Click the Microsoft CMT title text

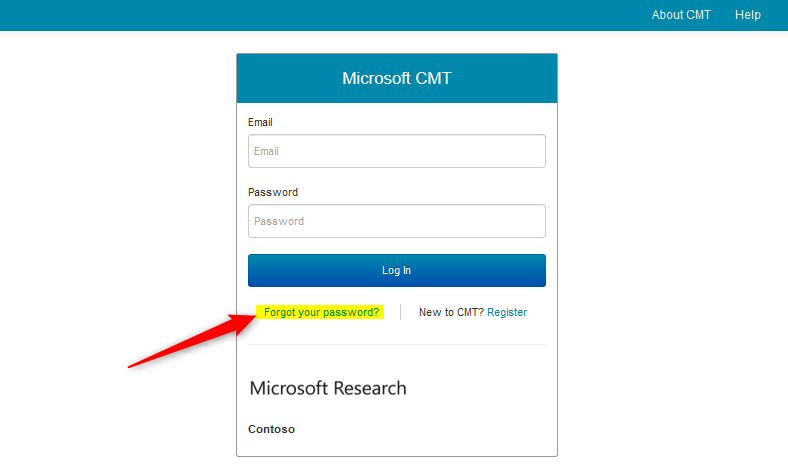tap(396, 78)
